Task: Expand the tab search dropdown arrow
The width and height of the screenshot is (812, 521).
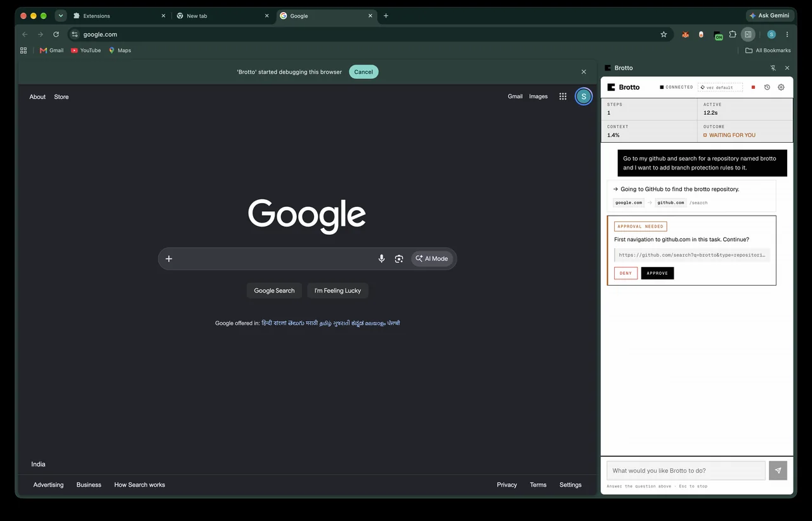Action: 61,15
